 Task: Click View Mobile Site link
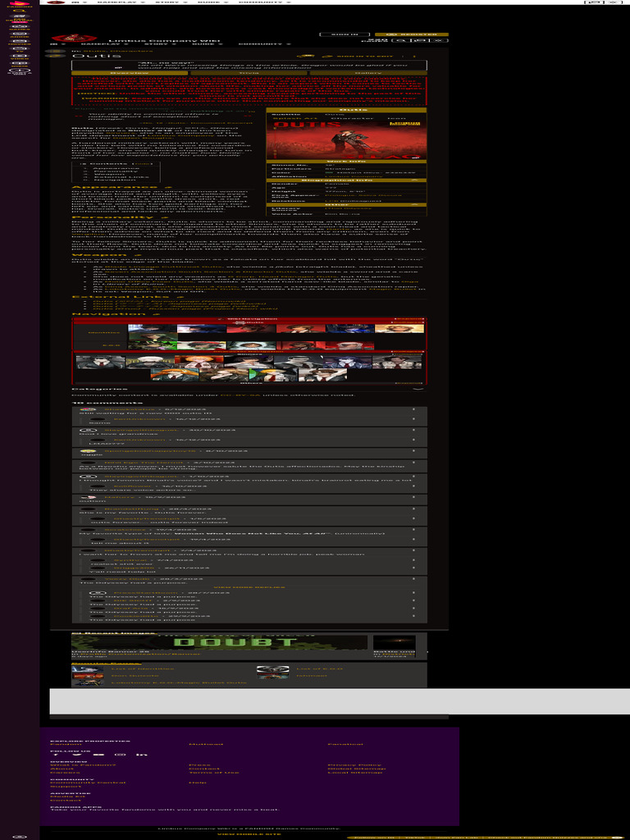pos(247,833)
